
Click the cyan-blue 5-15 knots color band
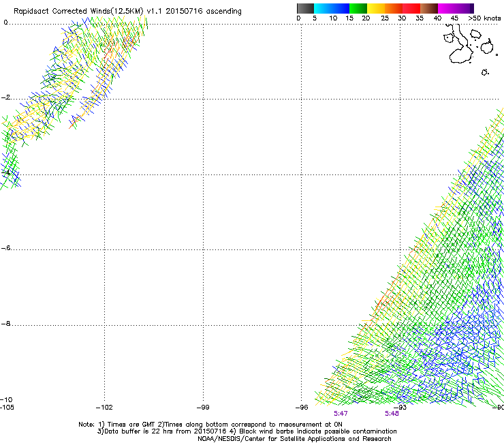(332, 8)
